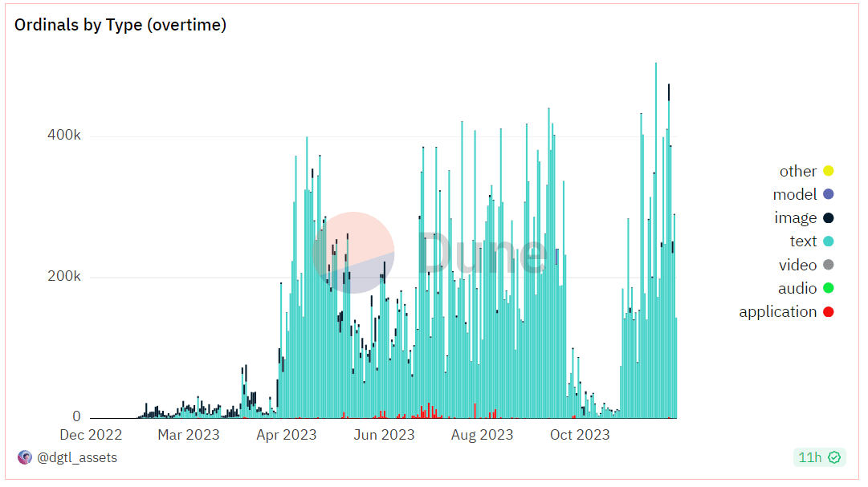The image size is (868, 487).
Task: Open the @dgtl_assets author profile link
Action: [x=77, y=457]
